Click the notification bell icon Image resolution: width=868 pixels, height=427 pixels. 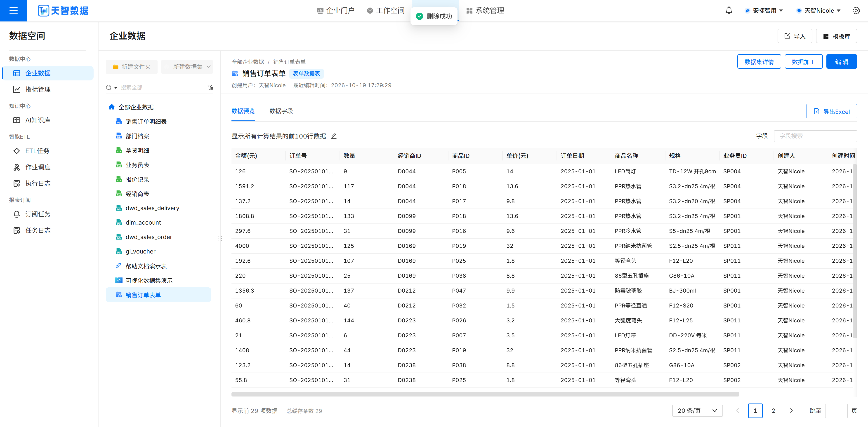click(x=729, y=10)
